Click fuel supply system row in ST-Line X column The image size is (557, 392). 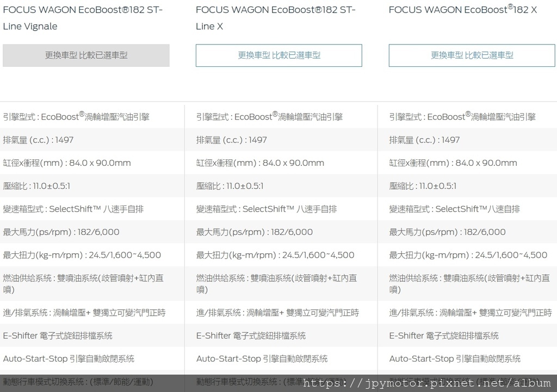click(x=281, y=284)
